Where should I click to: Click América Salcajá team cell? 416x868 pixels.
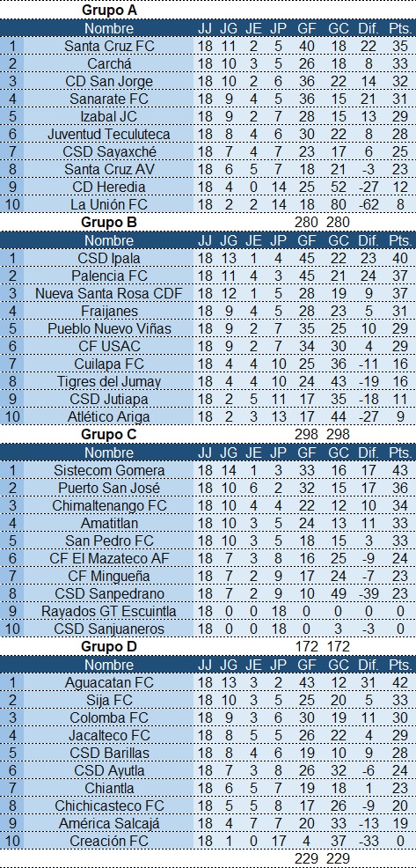109,823
